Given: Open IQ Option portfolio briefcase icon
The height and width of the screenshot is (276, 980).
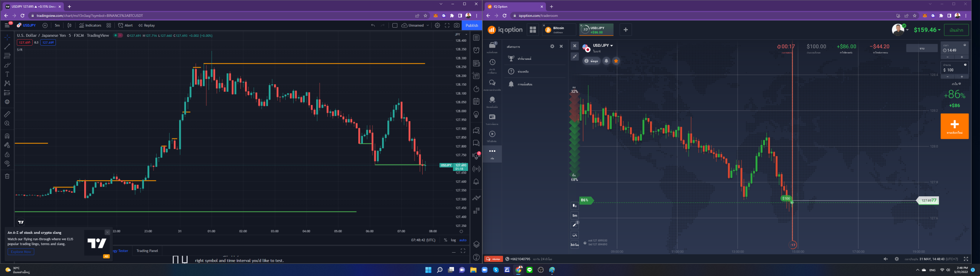Looking at the screenshot, I should [x=492, y=45].
